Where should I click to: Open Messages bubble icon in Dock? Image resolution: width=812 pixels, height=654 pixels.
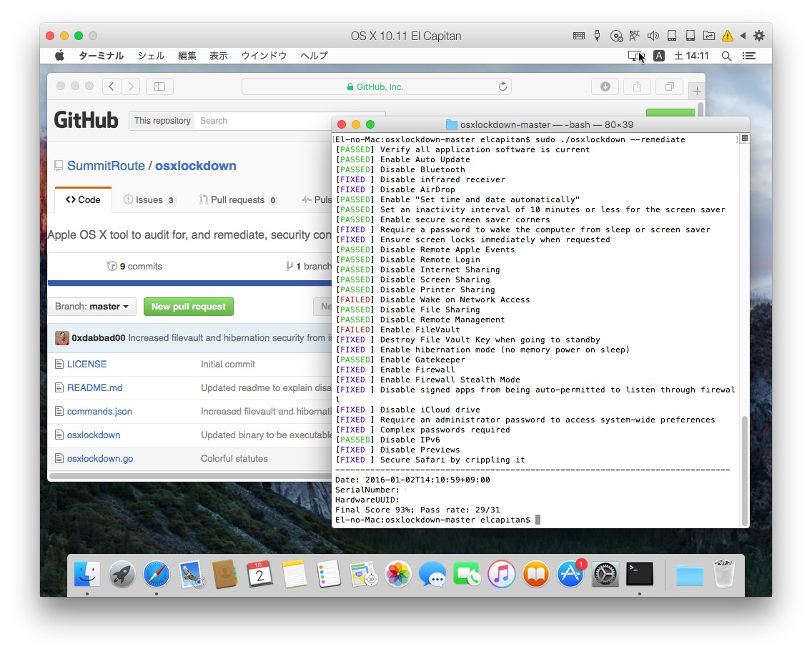click(432, 574)
